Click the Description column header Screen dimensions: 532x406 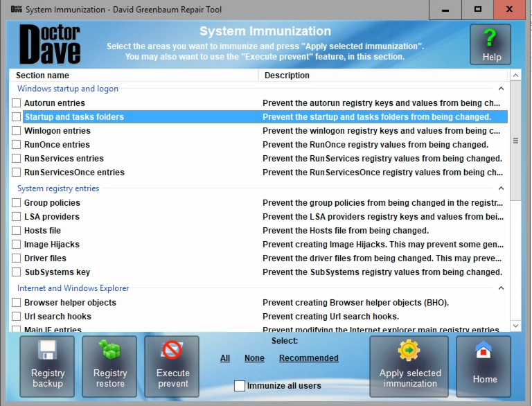tap(383, 76)
